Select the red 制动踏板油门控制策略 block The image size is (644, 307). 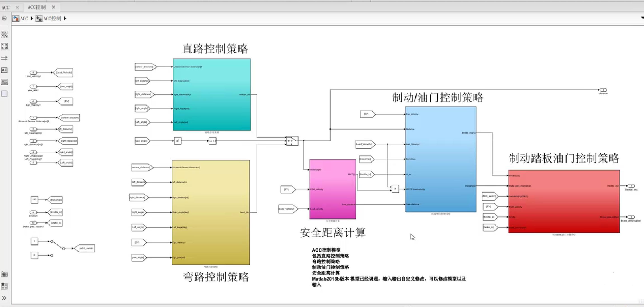coord(564,201)
